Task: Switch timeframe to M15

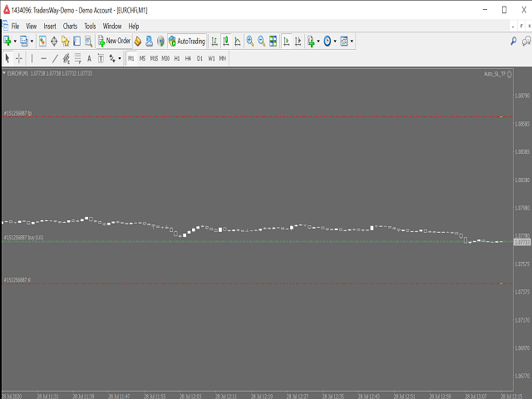Action: pos(154,58)
